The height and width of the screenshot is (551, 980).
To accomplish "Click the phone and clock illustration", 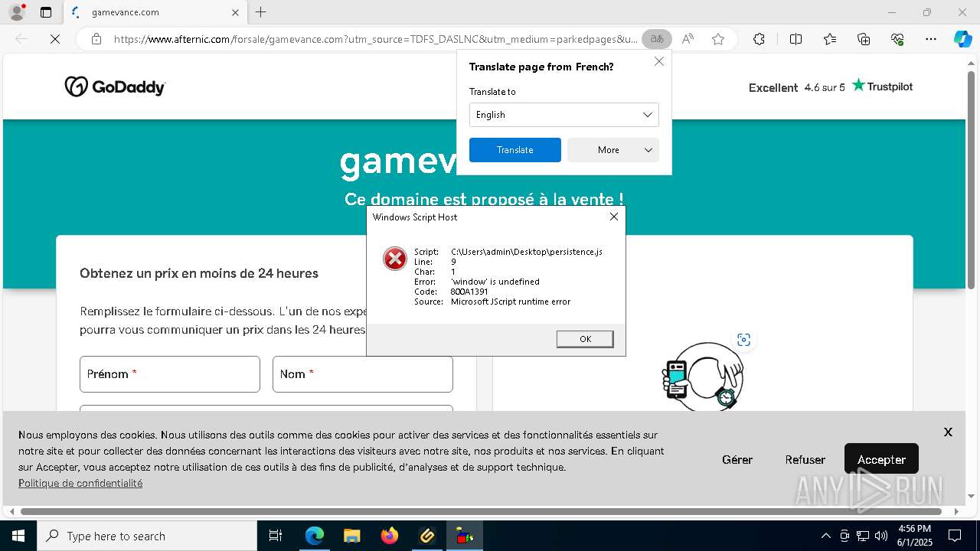I will point(702,377).
